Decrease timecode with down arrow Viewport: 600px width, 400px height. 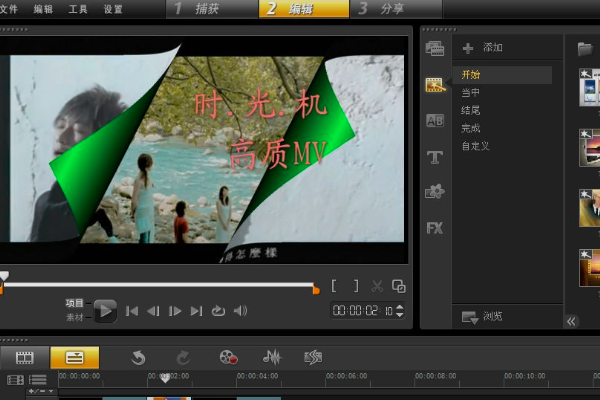pyautogui.click(x=399, y=314)
